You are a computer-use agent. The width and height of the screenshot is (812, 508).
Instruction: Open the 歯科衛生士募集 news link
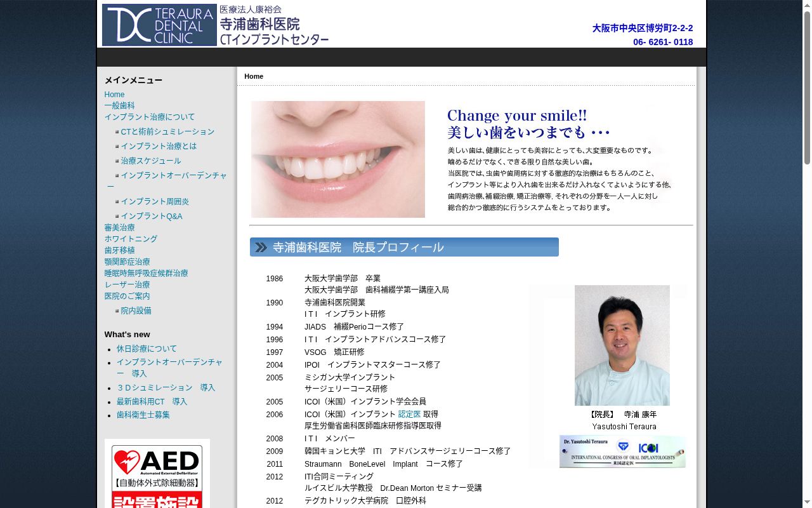click(143, 415)
